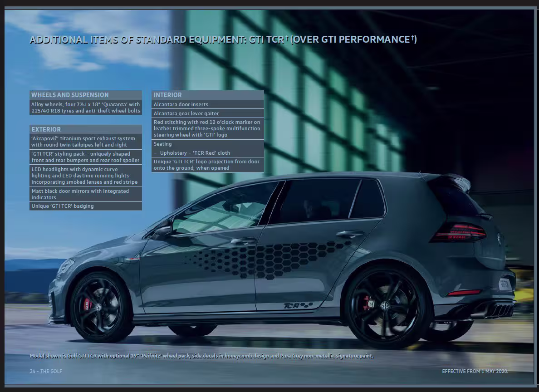Screen dimensions: 539x392
Task: Click the page title 'Additional Items of Standard Equipment'
Action: (223, 39)
